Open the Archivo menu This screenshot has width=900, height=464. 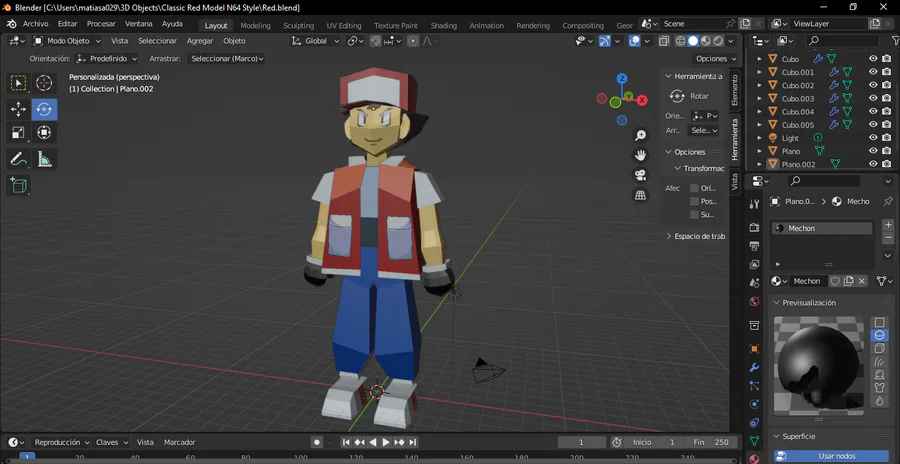pyautogui.click(x=36, y=24)
